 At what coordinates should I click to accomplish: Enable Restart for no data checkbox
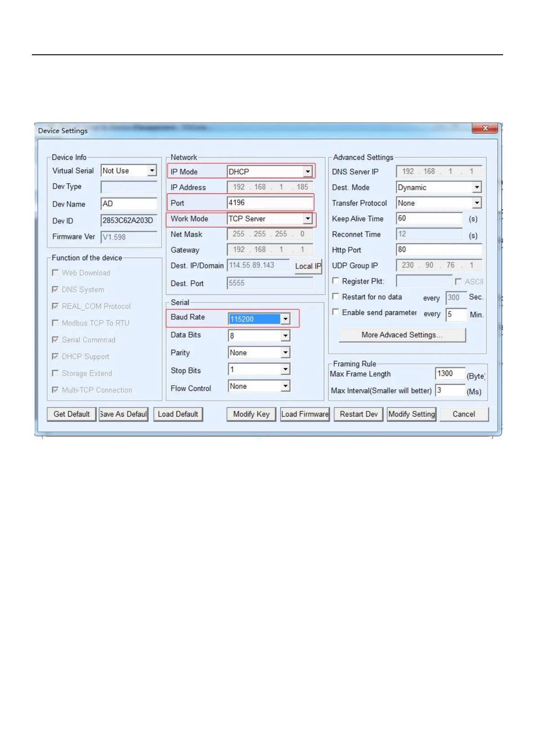click(x=336, y=296)
